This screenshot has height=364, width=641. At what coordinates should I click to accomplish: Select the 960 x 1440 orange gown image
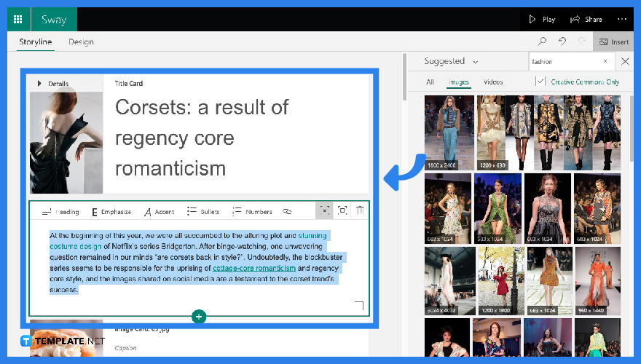pos(598,281)
